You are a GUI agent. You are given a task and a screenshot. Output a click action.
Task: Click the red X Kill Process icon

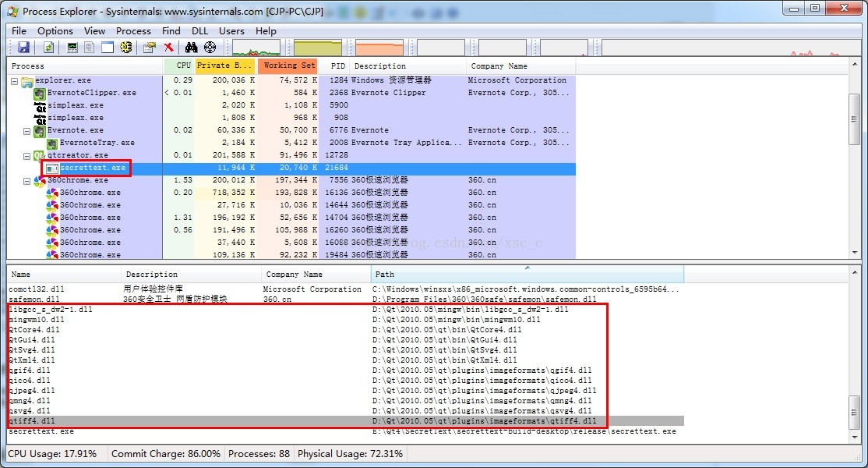point(168,48)
